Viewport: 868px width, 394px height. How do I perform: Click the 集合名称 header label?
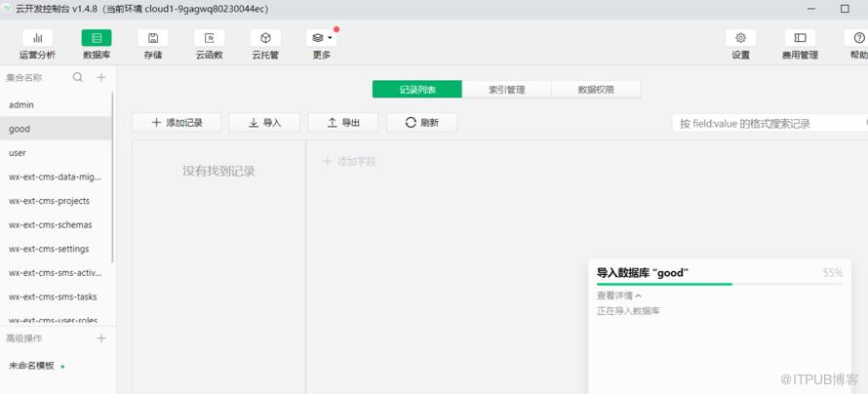[23, 78]
